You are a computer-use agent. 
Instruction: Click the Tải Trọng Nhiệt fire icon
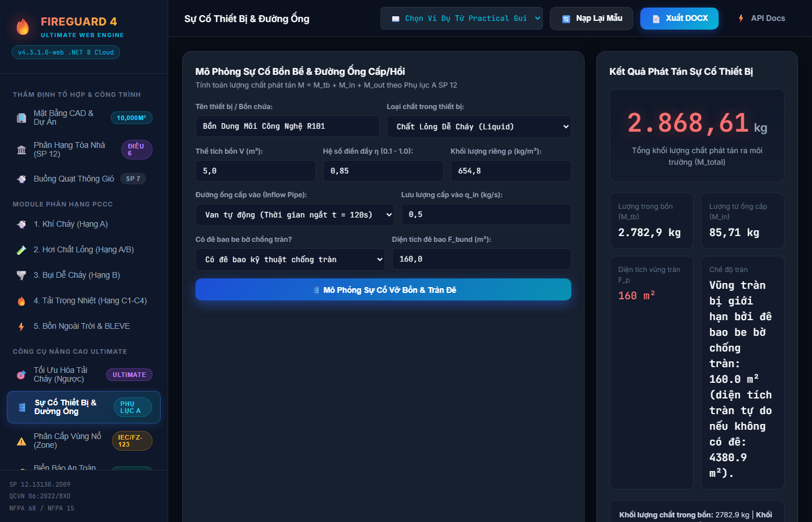tap(21, 300)
